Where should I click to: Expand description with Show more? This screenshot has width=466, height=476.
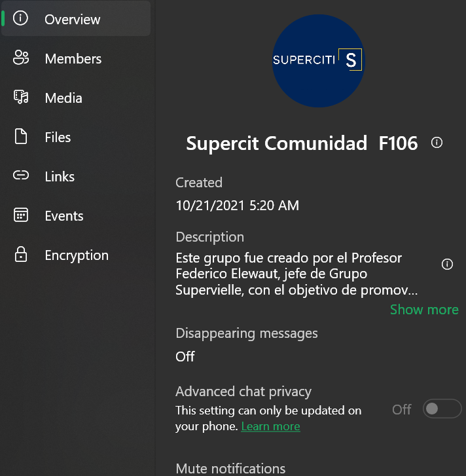424,310
